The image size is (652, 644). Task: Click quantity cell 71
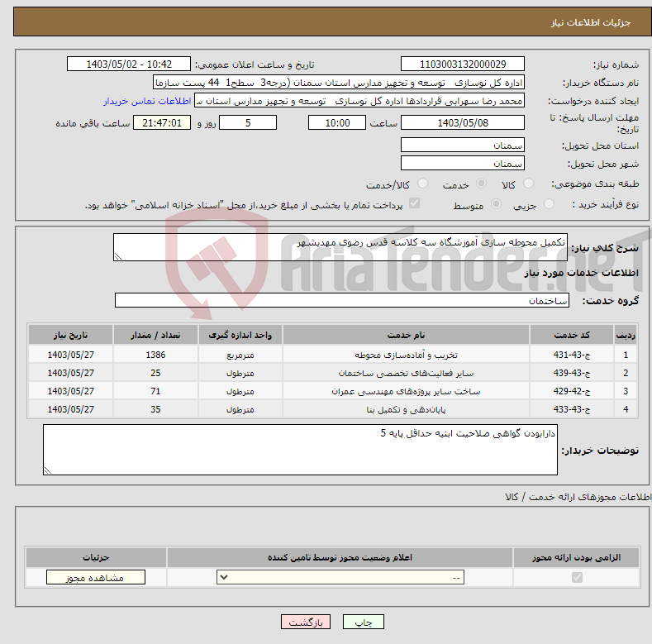(x=155, y=392)
